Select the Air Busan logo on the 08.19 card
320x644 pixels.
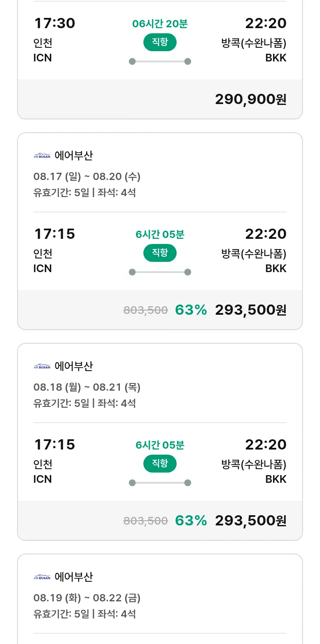(x=42, y=577)
